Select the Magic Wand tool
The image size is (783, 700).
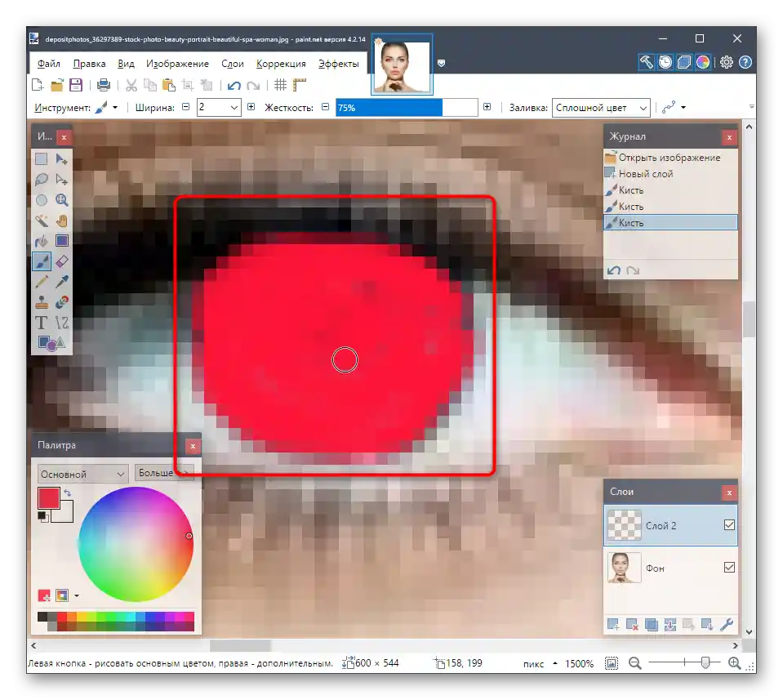pyautogui.click(x=42, y=221)
